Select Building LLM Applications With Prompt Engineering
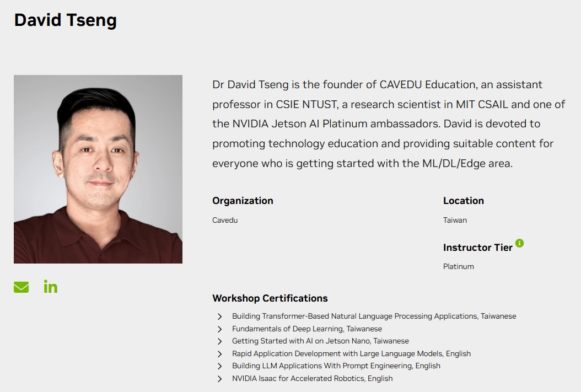 (x=336, y=366)
